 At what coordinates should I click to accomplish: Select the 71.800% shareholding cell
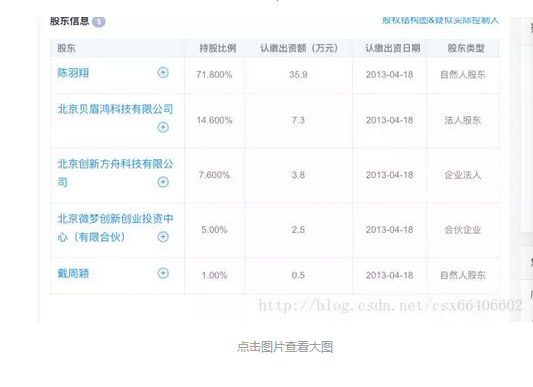tap(214, 74)
